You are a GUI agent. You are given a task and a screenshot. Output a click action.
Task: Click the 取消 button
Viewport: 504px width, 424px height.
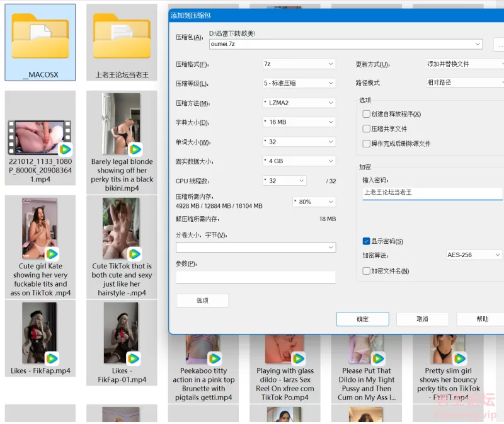pos(422,319)
